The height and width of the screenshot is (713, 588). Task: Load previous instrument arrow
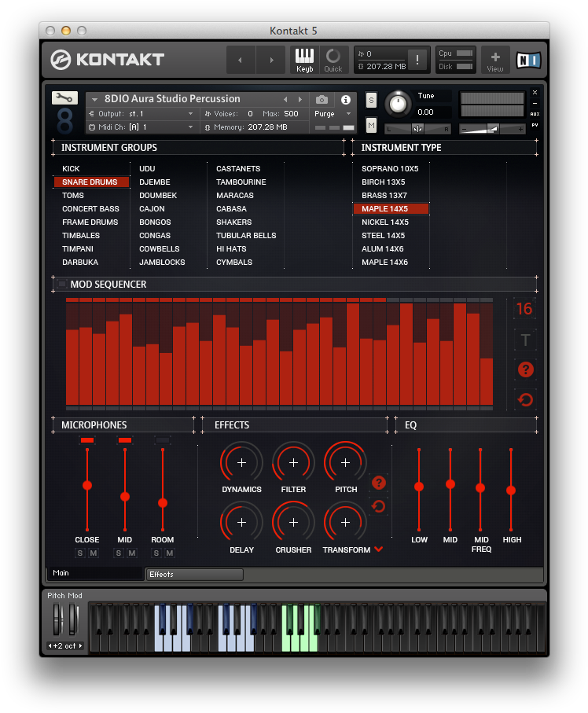coord(285,99)
